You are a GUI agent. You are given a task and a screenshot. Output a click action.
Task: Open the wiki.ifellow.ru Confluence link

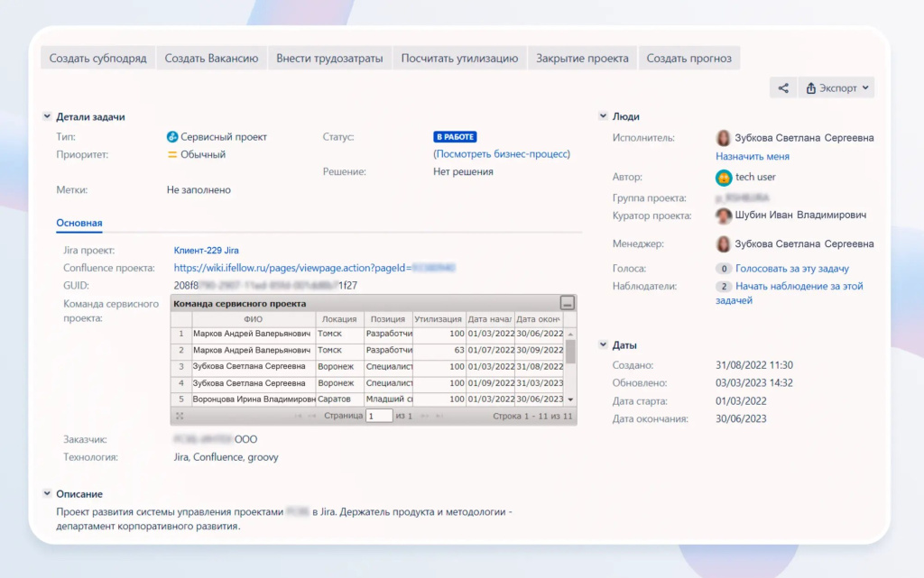coord(314,268)
